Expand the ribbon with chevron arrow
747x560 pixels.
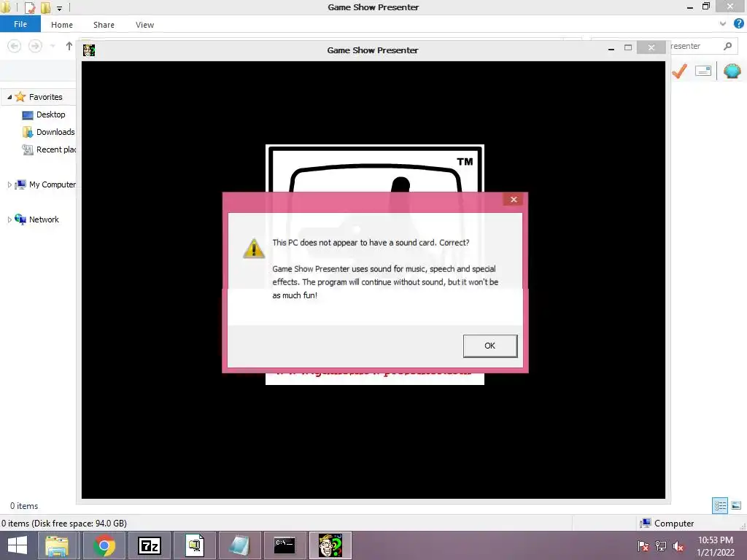pyautogui.click(x=723, y=23)
